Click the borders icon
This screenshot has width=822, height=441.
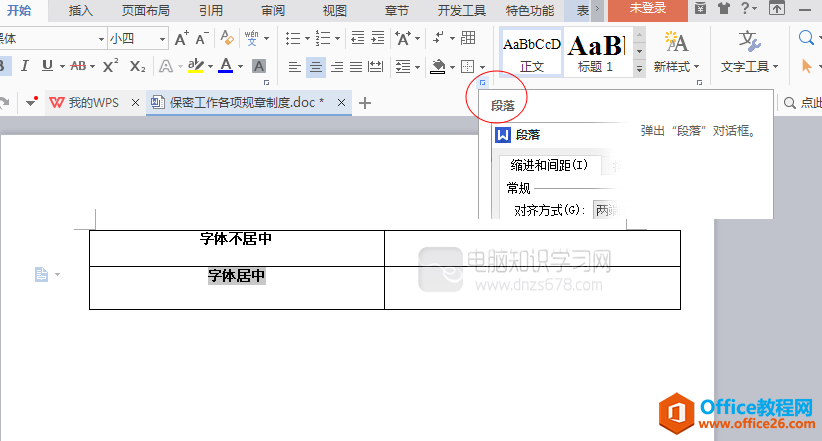tap(467, 67)
